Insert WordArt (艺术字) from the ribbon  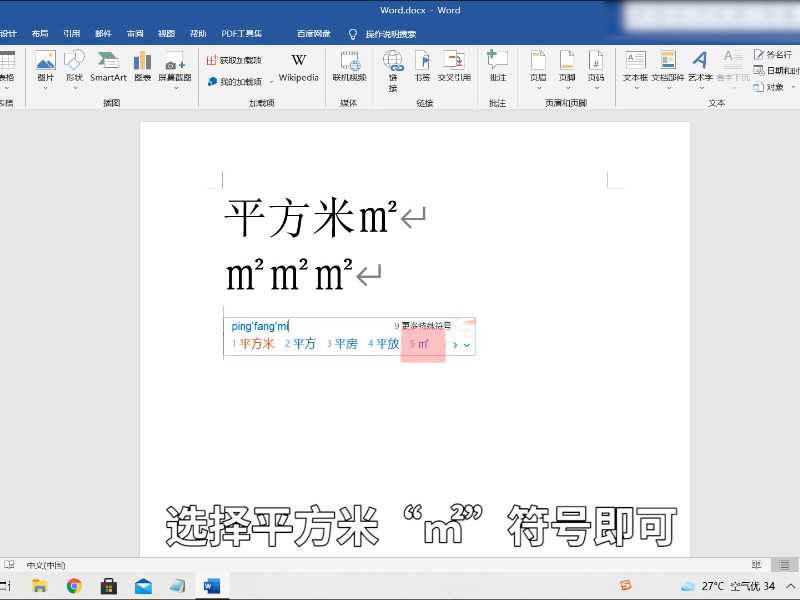(x=701, y=70)
